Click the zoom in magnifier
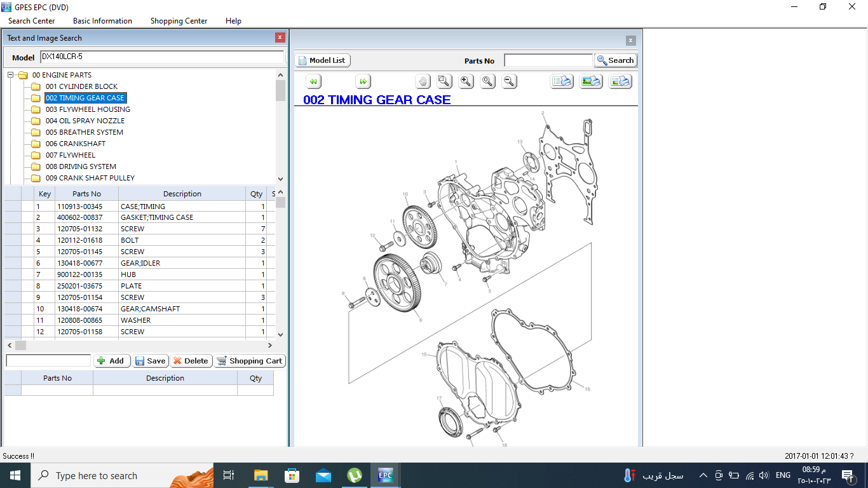The height and width of the screenshot is (488, 868). click(x=466, y=81)
